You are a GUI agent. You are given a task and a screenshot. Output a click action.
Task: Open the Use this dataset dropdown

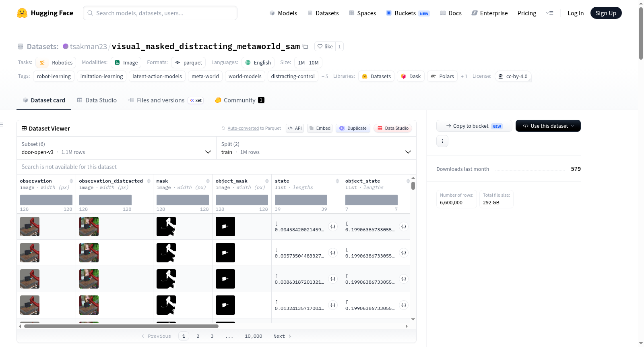(548, 126)
